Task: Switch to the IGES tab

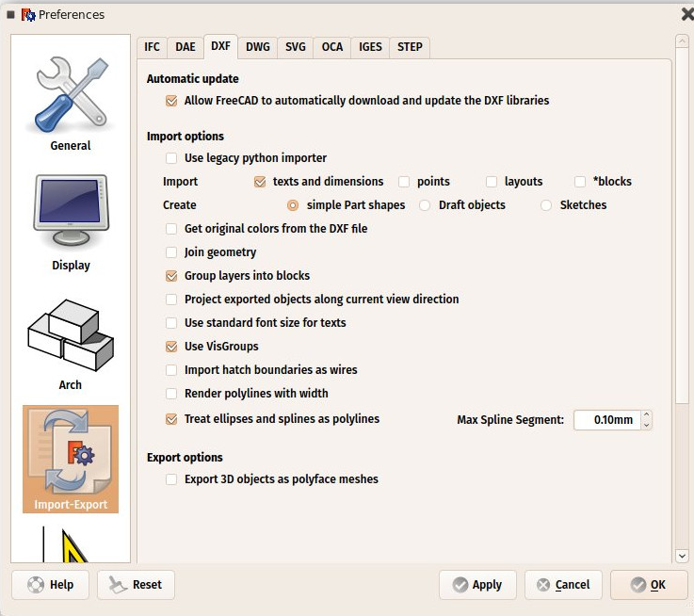Action: (370, 47)
